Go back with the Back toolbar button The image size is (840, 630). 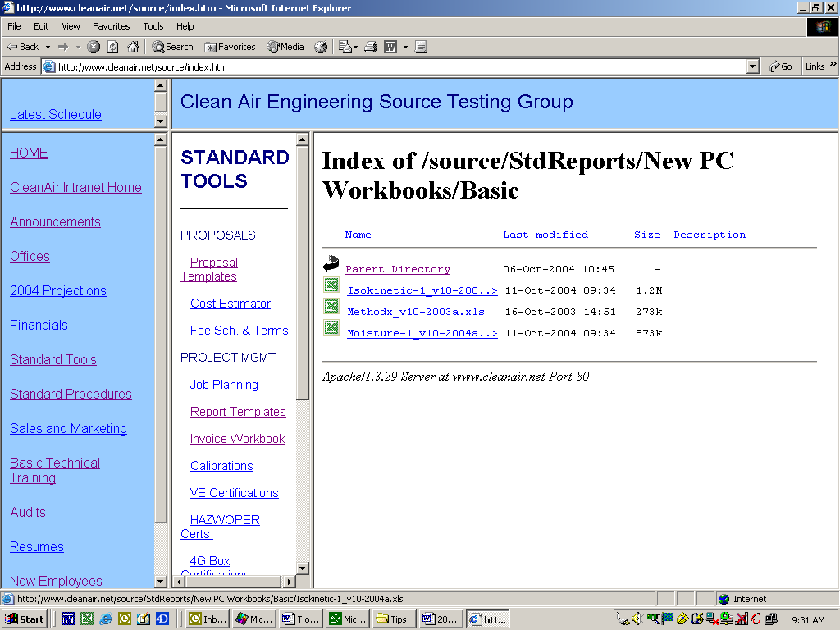click(22, 47)
